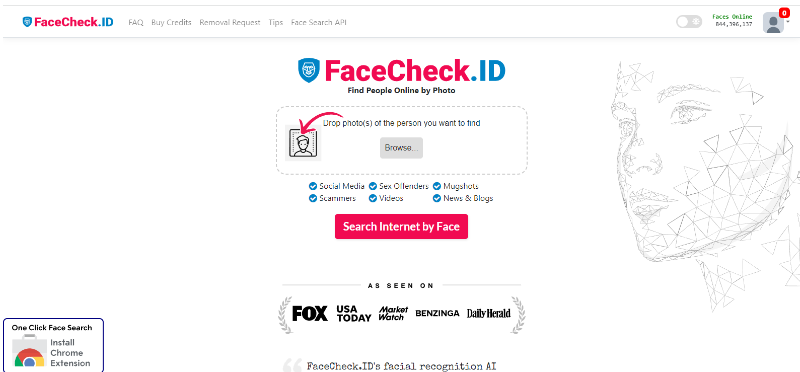
Task: Click the dashed photo drop zone
Action: point(402,140)
